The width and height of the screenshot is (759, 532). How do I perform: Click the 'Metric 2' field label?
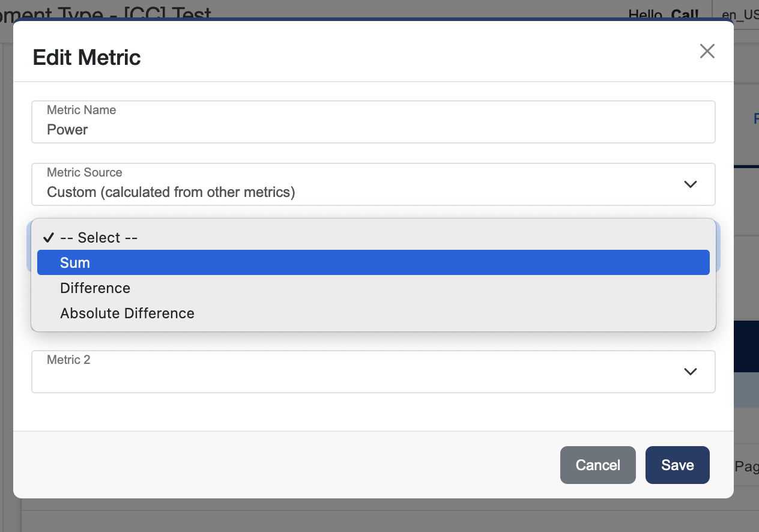tap(68, 360)
